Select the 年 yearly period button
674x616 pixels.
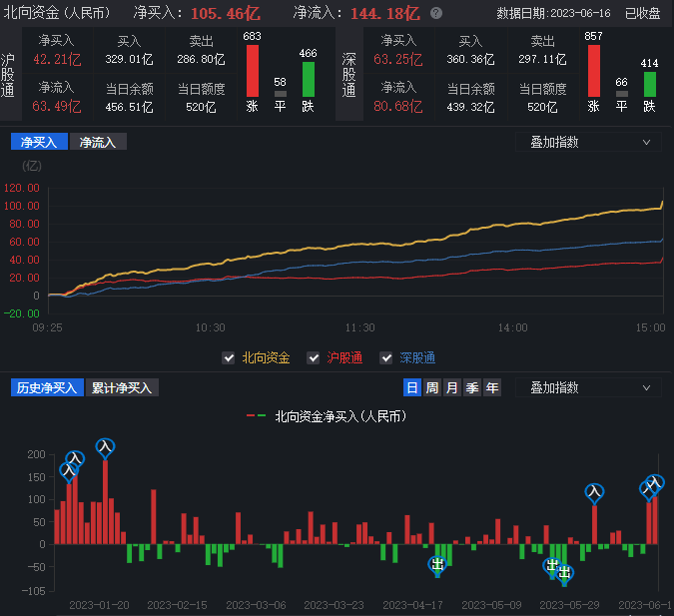(x=491, y=388)
